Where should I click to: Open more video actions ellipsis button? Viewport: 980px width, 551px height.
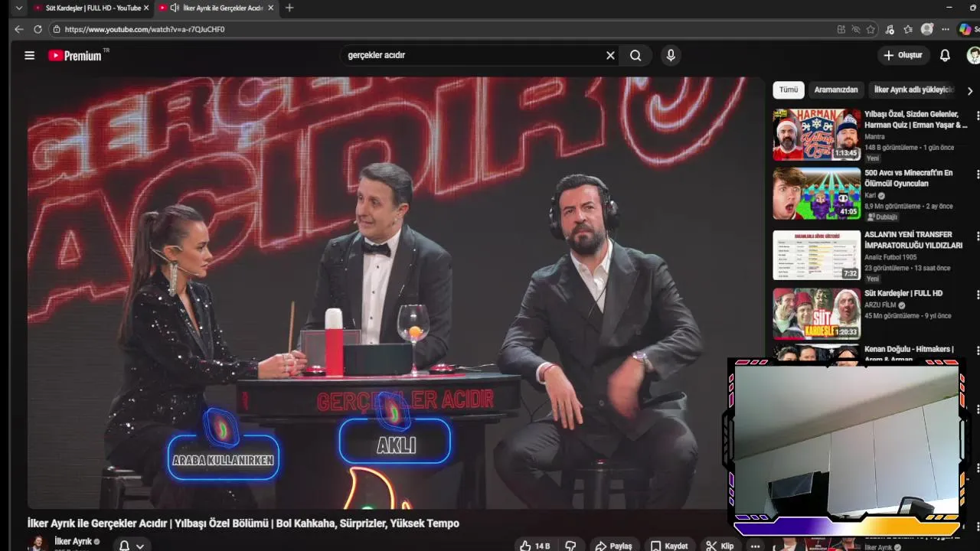click(x=755, y=546)
